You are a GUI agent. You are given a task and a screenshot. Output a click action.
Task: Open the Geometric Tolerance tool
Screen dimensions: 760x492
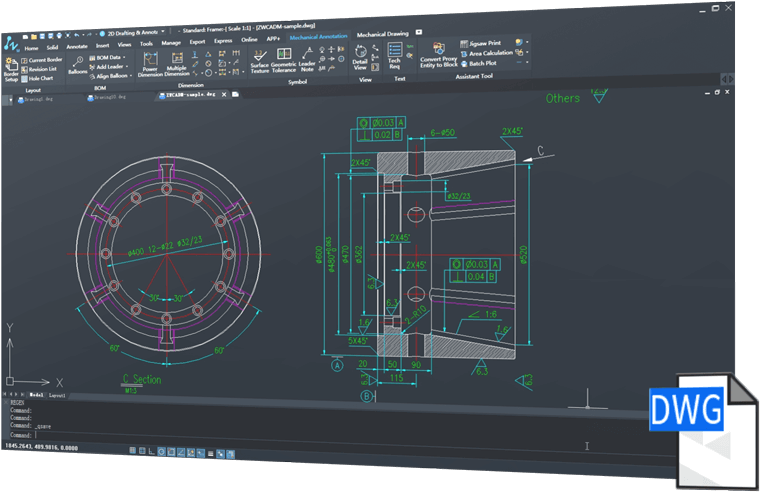point(283,61)
